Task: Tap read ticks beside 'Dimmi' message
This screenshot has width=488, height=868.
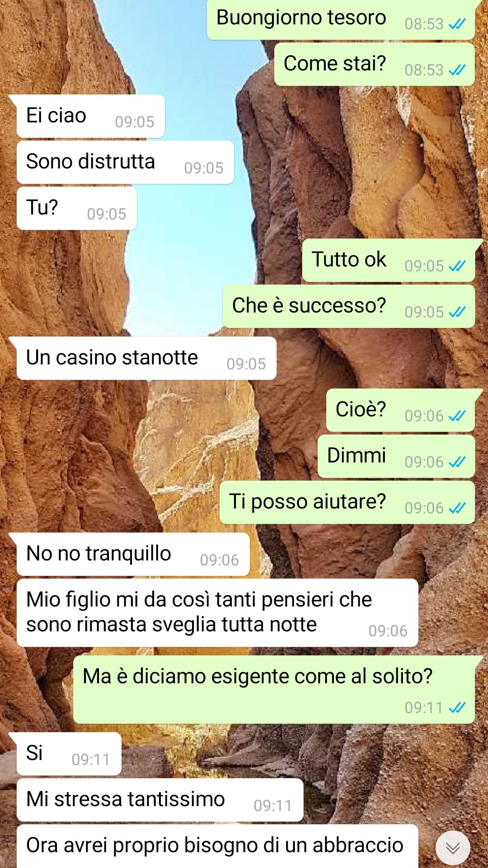Action: click(457, 462)
